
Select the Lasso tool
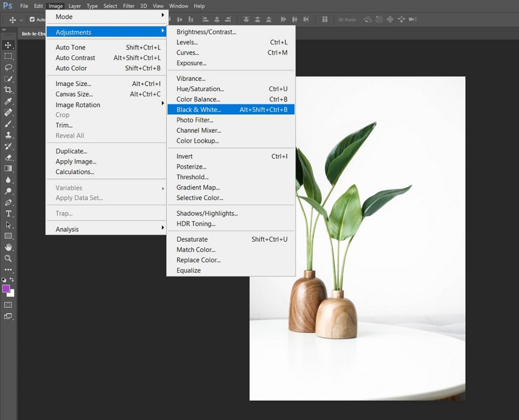pyautogui.click(x=8, y=67)
